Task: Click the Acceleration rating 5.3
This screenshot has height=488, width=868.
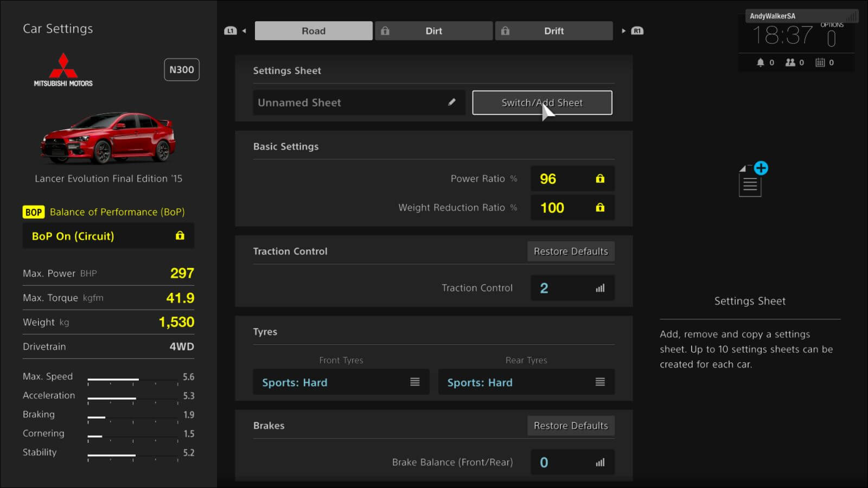Action: 188,396
